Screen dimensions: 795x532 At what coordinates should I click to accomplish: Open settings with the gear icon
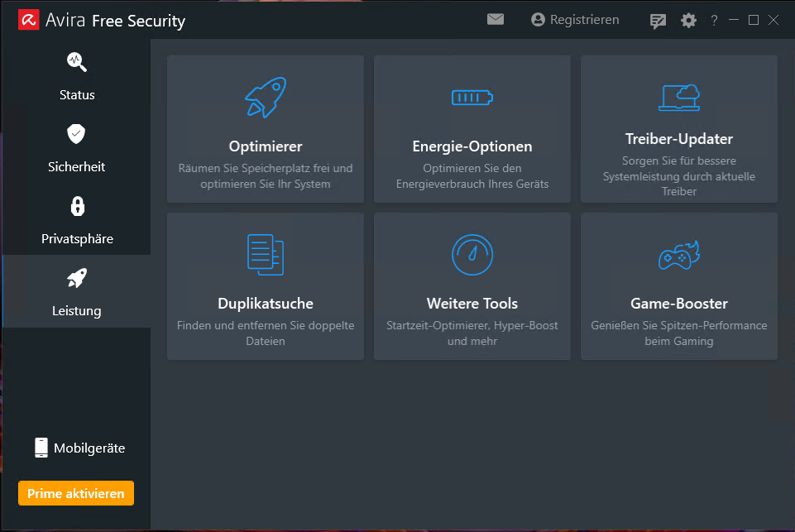688,21
